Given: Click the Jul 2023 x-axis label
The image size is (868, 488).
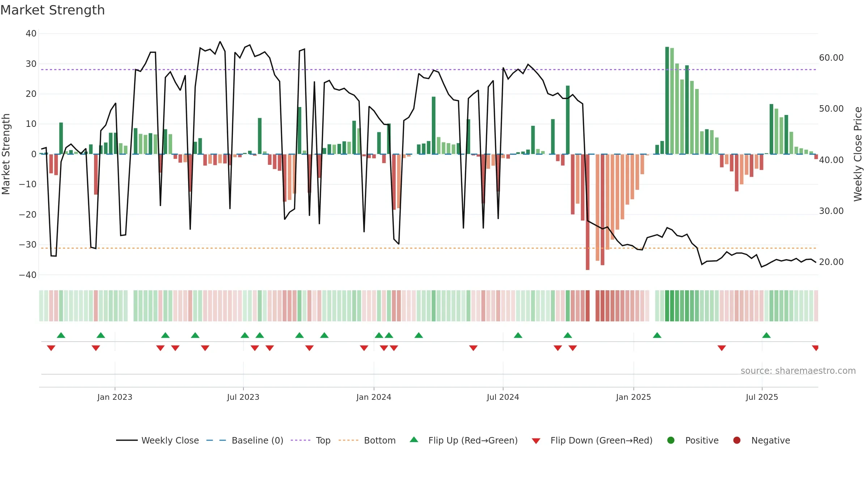Looking at the screenshot, I should 243,397.
